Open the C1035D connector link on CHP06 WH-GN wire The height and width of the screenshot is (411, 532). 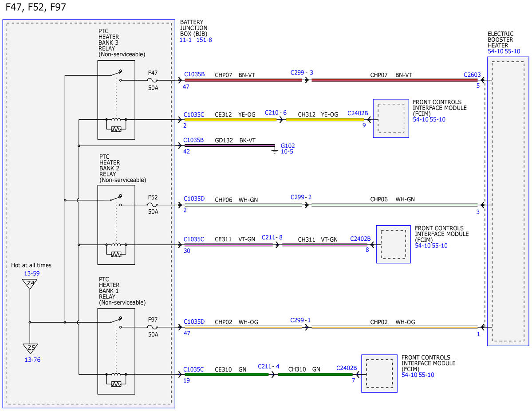coord(194,199)
